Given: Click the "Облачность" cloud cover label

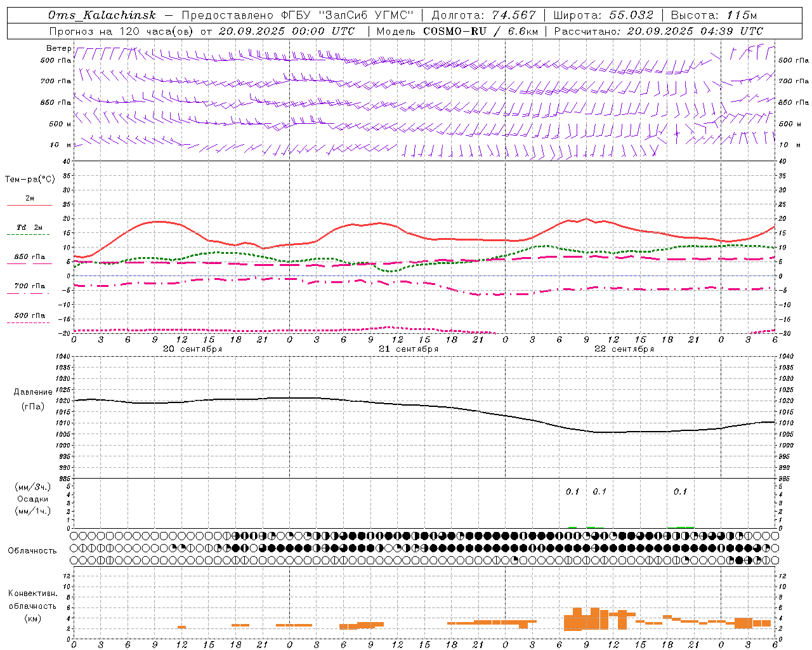Looking at the screenshot, I should pos(32,550).
